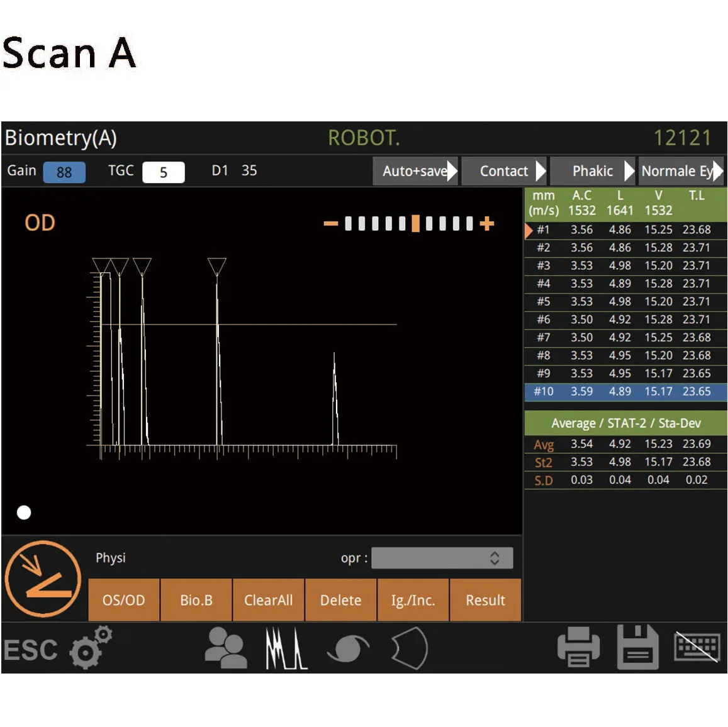Select measurement row #10 in the table

click(625, 391)
